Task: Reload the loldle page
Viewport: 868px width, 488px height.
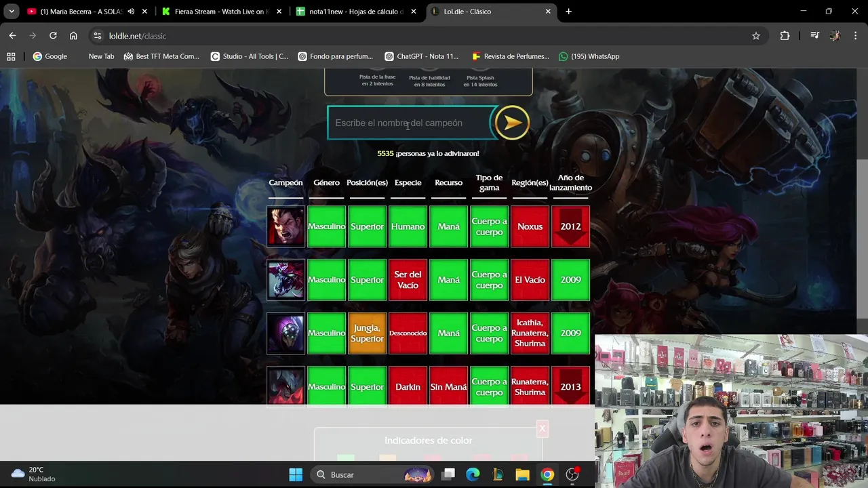Action: pyautogui.click(x=53, y=36)
